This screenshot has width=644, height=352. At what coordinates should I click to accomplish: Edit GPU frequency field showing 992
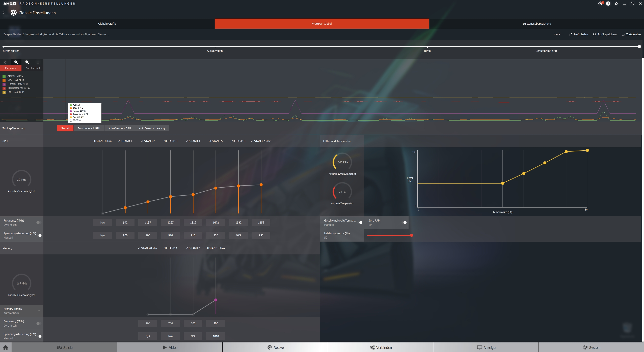tap(125, 223)
